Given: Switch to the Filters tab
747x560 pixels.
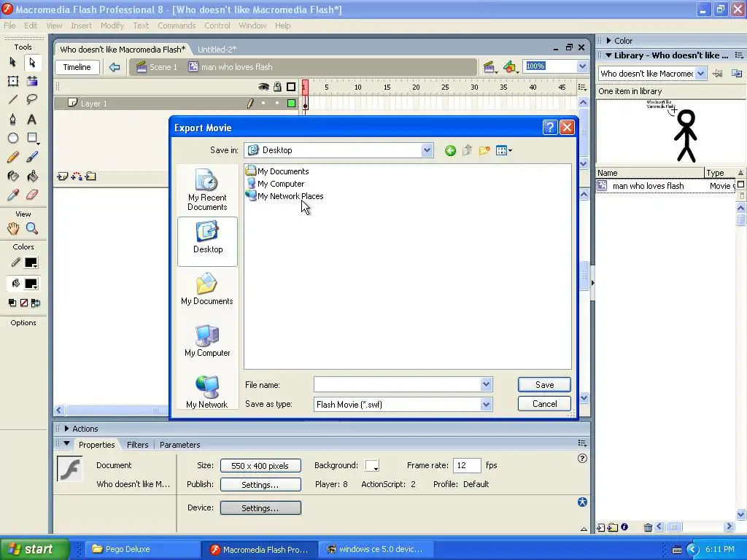Looking at the screenshot, I should [138, 445].
